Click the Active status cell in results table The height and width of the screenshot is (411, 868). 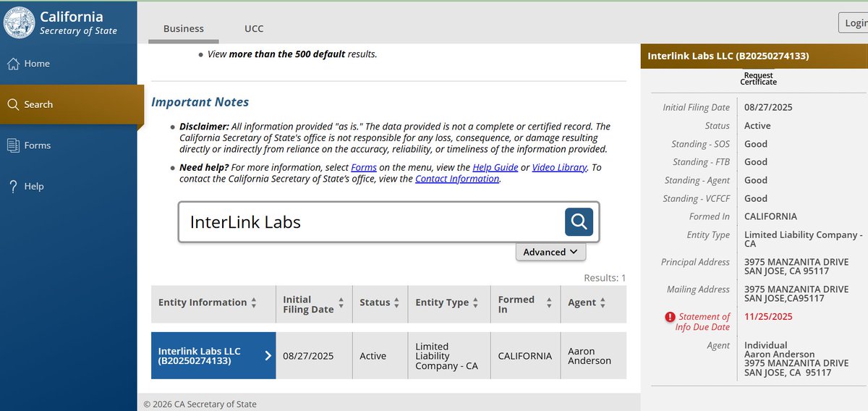[x=380, y=355]
